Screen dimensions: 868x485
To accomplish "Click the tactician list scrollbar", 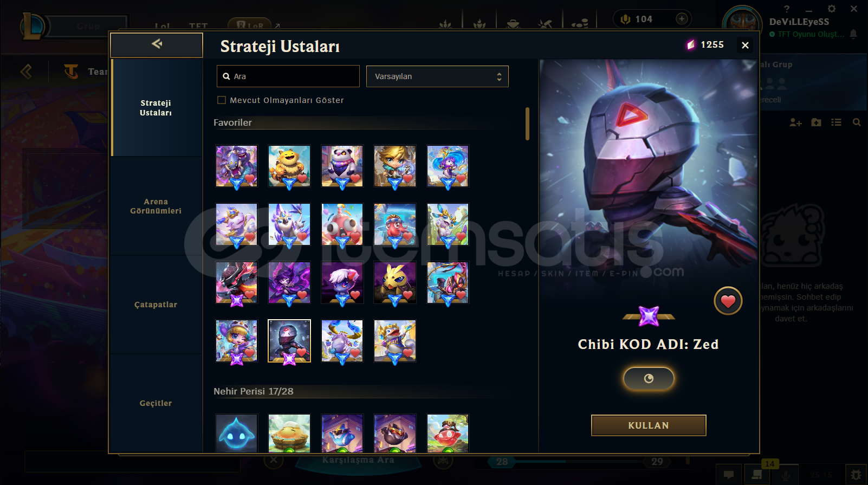I will pyautogui.click(x=527, y=124).
